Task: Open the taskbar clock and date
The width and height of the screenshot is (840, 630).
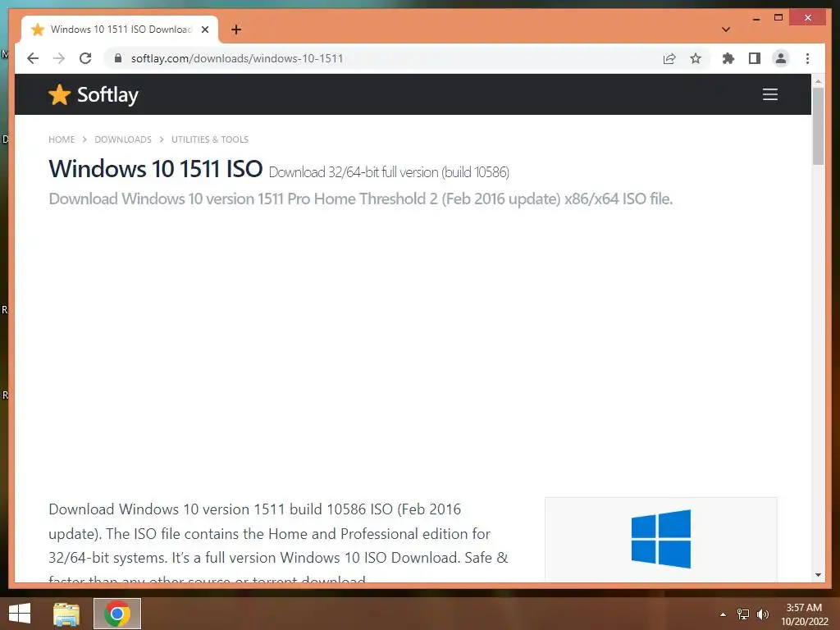Action: coord(804,614)
